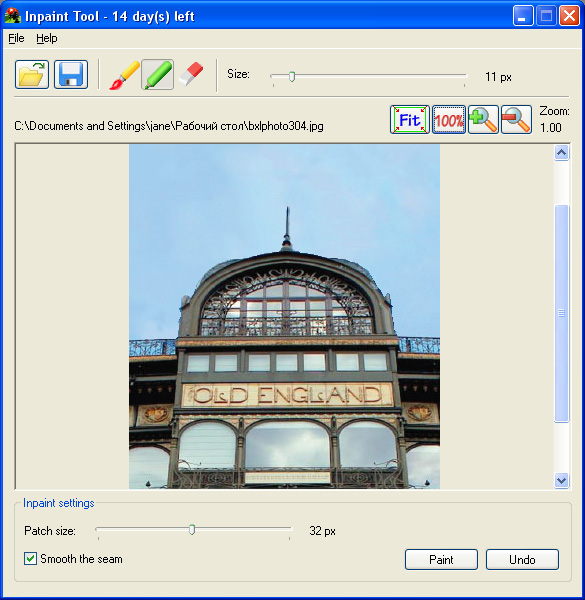Click the scroll up arrow of image view
This screenshot has height=600, width=585.
(561, 153)
